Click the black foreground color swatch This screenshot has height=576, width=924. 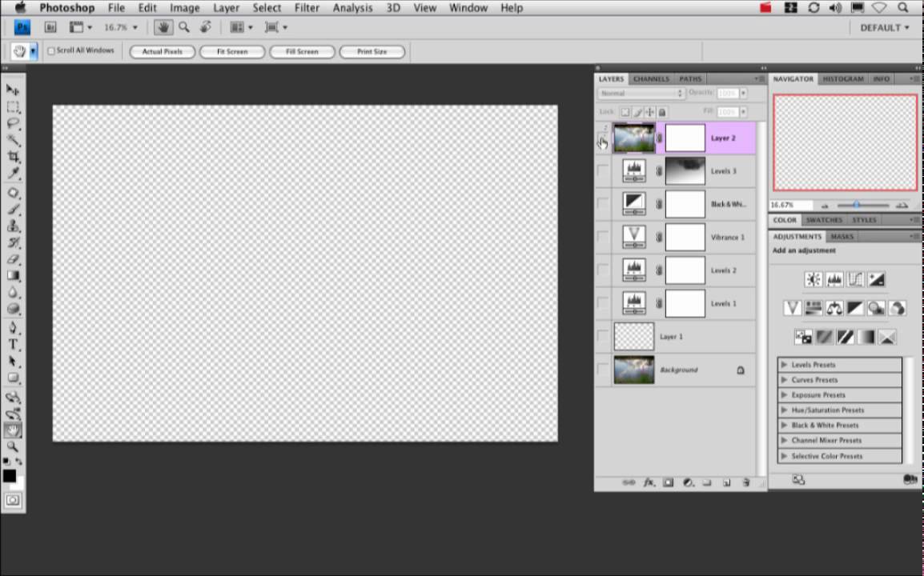coord(9,476)
